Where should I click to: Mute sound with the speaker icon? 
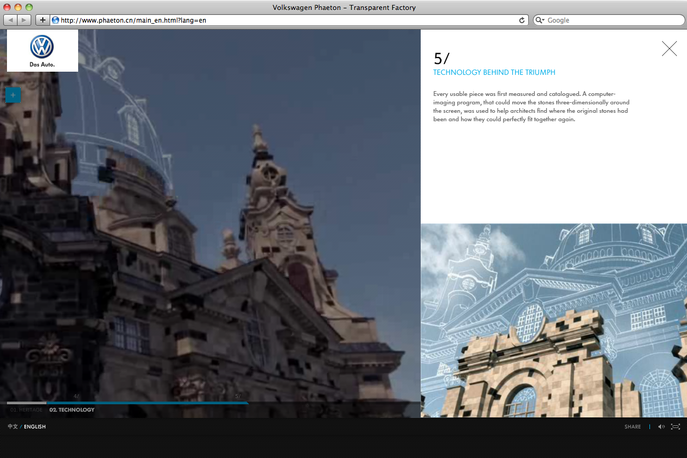point(661,427)
